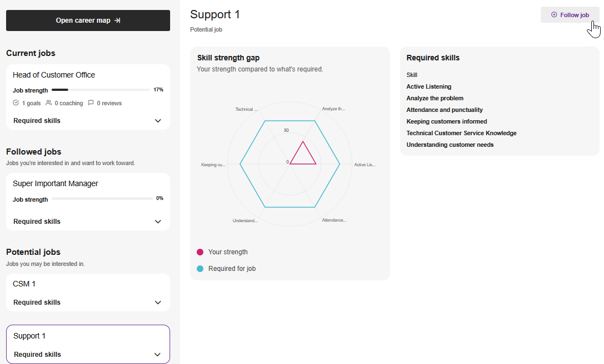This screenshot has width=604, height=364.
Task: Expand Head of Customer Office required skills
Action: pos(158,121)
